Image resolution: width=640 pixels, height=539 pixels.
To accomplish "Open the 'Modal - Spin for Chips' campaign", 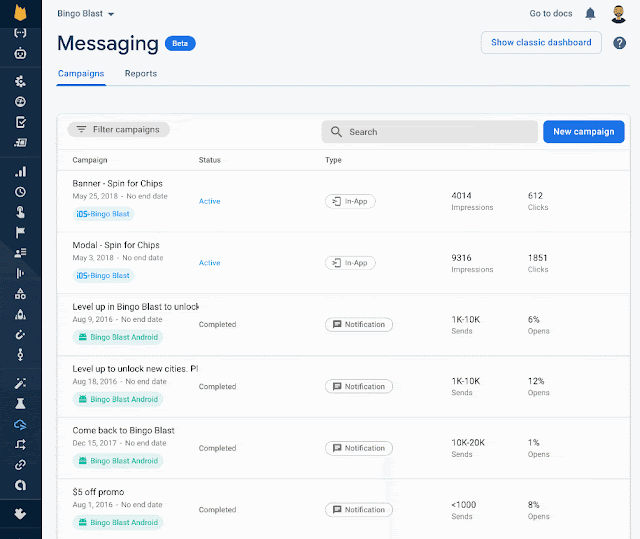I will (116, 245).
